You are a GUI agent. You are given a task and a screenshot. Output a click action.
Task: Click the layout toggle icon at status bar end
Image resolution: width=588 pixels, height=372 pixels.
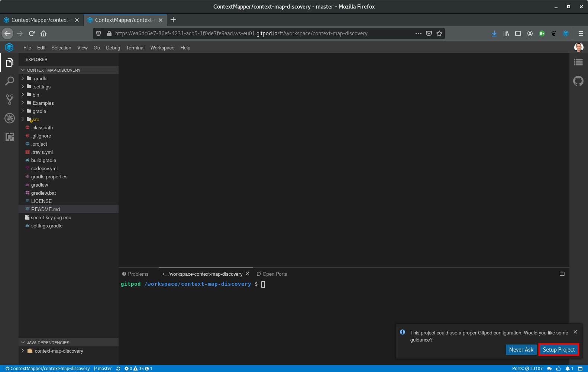point(580,369)
